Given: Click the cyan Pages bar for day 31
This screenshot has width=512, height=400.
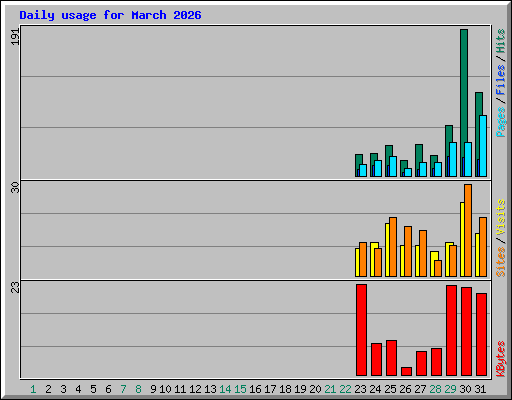Looking at the screenshot, I should pos(483,146).
